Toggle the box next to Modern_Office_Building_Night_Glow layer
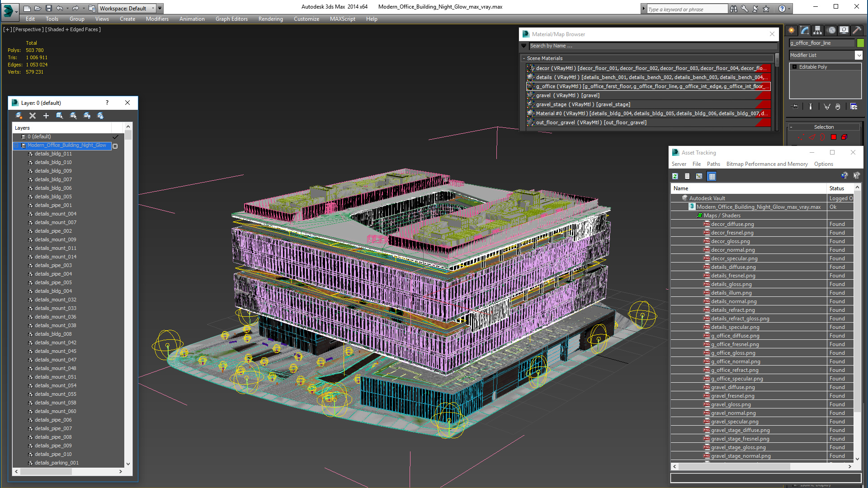The width and height of the screenshot is (868, 488). click(115, 145)
